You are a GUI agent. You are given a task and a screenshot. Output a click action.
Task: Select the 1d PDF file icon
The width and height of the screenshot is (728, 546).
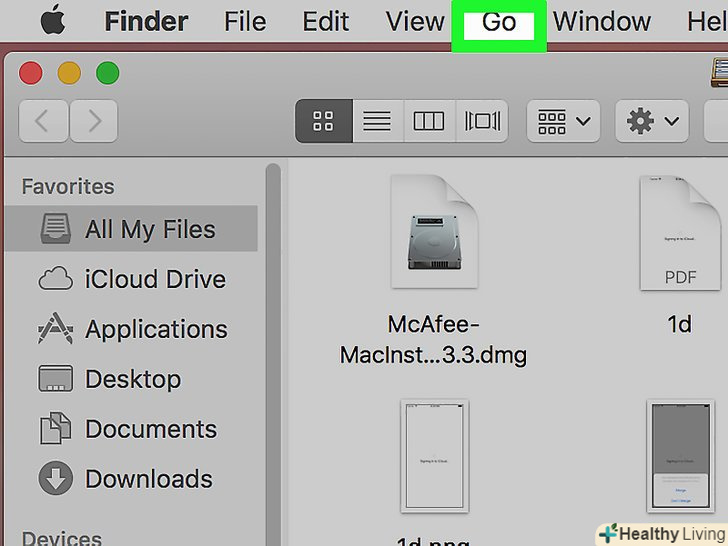point(680,233)
